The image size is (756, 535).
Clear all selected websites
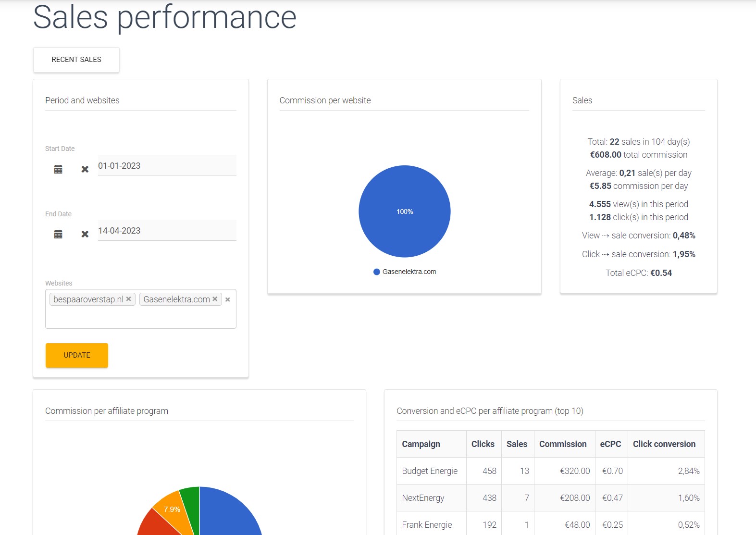(x=228, y=299)
